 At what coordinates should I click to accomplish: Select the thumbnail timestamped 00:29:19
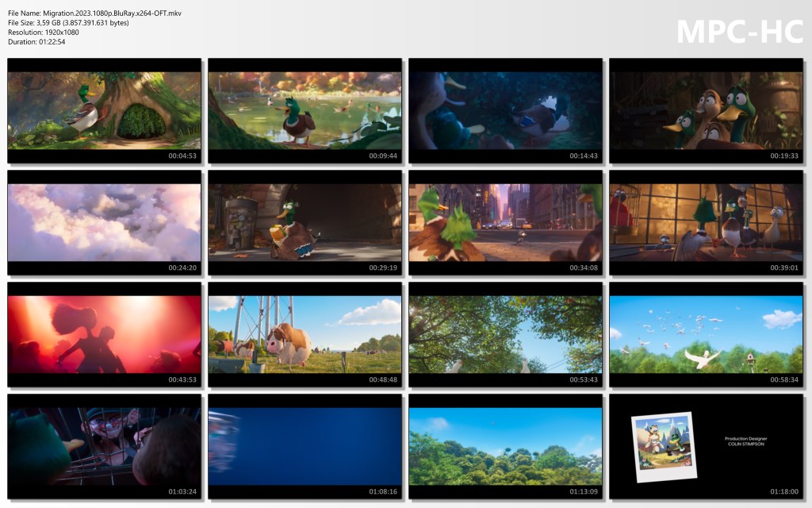pos(305,222)
